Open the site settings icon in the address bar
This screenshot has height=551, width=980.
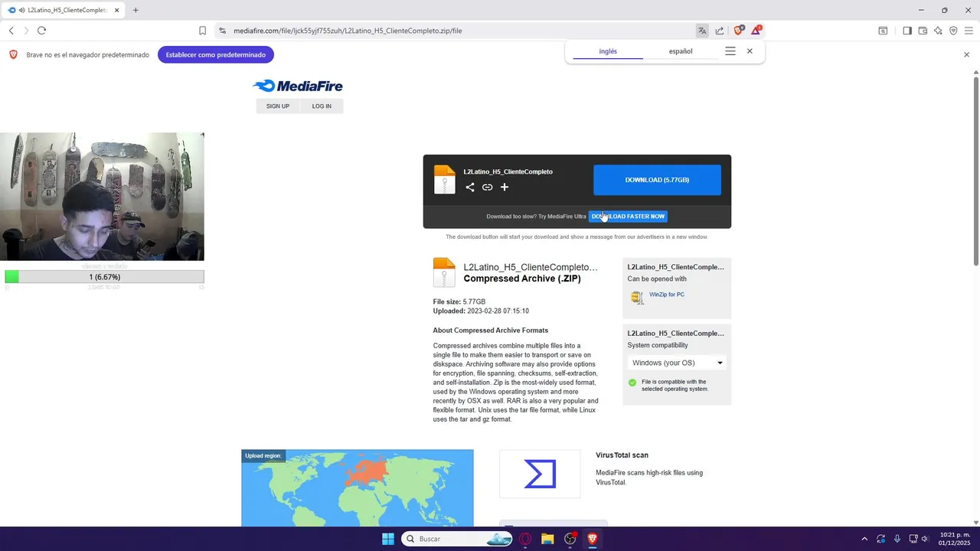click(x=222, y=31)
